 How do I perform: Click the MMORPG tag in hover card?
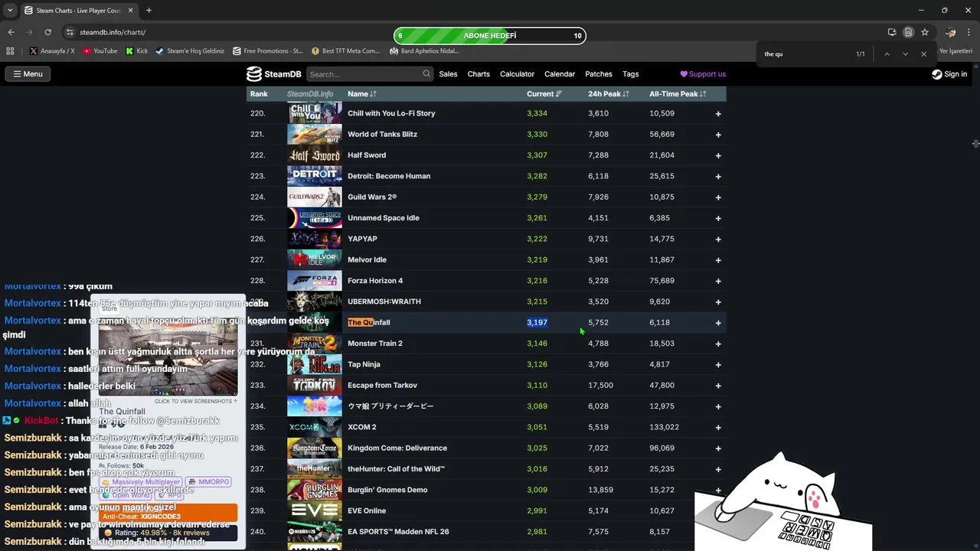tap(209, 482)
